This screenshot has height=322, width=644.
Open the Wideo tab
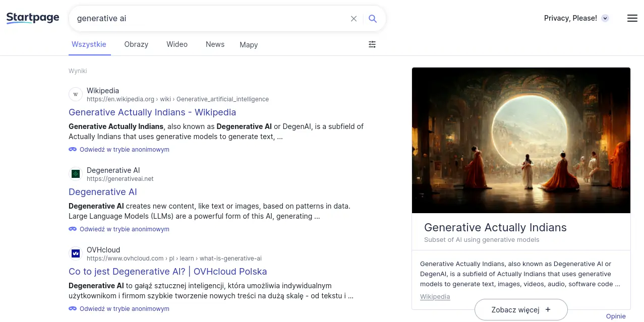(177, 44)
